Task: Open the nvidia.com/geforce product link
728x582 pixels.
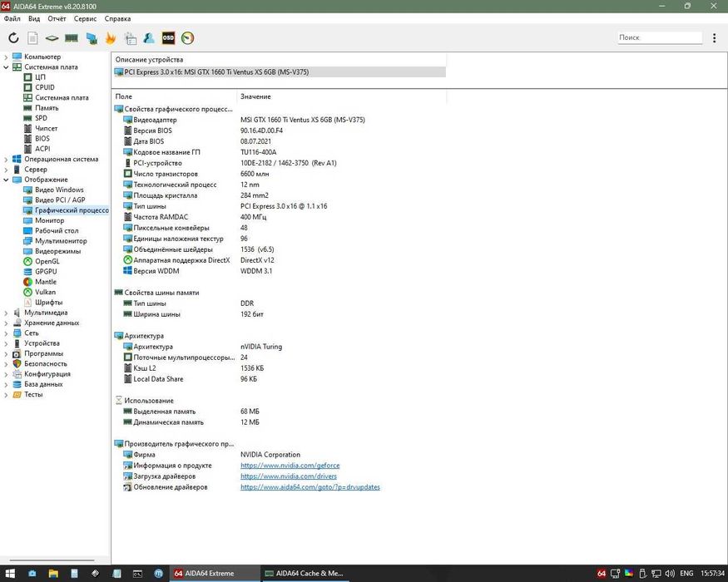Action: click(290, 466)
